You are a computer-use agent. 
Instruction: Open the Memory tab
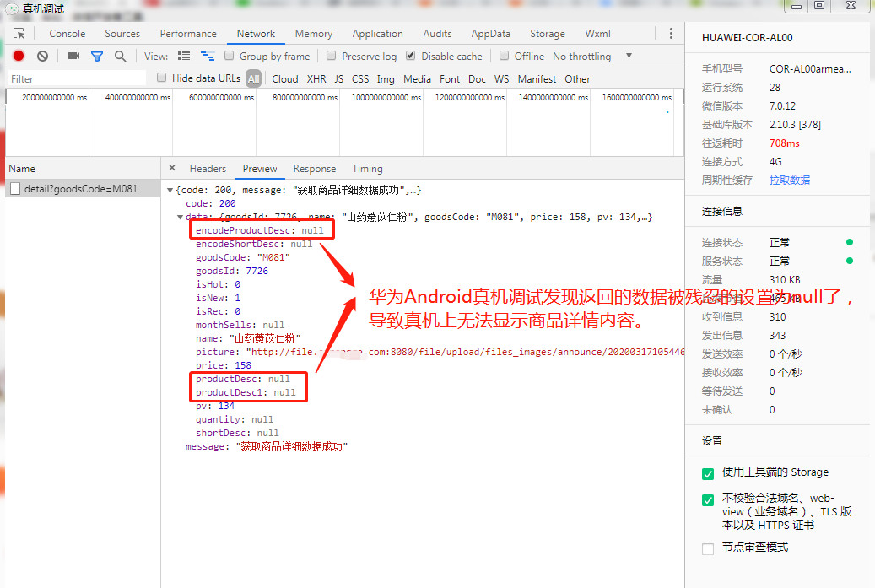coord(314,34)
